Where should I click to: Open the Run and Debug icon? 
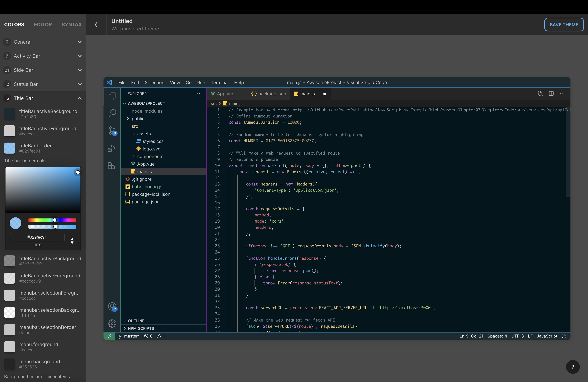click(x=112, y=148)
